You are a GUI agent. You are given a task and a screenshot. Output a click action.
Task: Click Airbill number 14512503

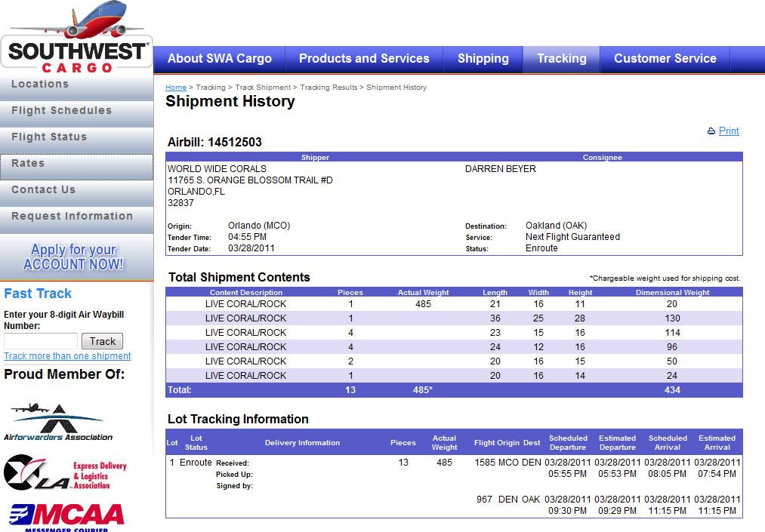pos(235,143)
